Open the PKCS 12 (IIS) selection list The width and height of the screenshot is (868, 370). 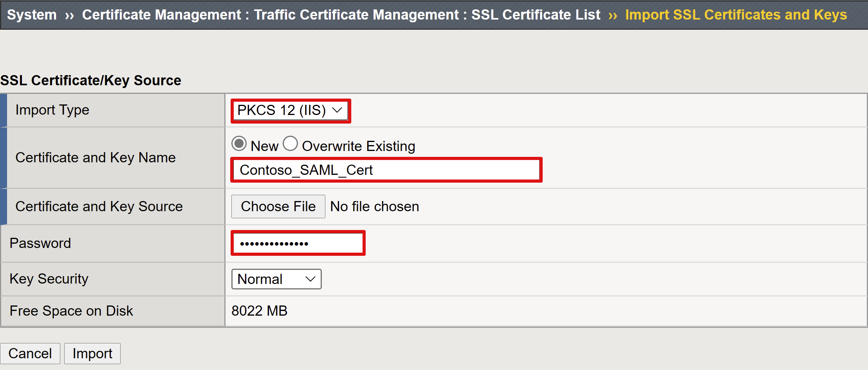[290, 110]
